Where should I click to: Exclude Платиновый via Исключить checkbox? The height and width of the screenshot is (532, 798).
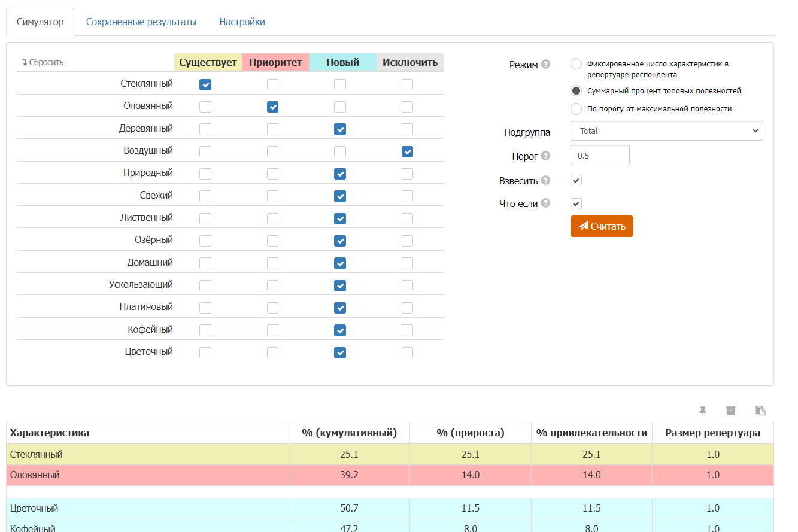click(x=408, y=308)
